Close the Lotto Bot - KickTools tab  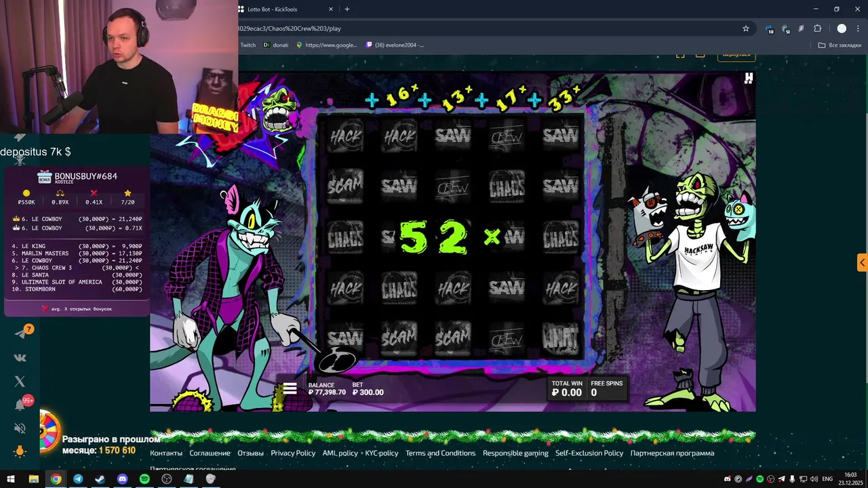[x=331, y=9]
